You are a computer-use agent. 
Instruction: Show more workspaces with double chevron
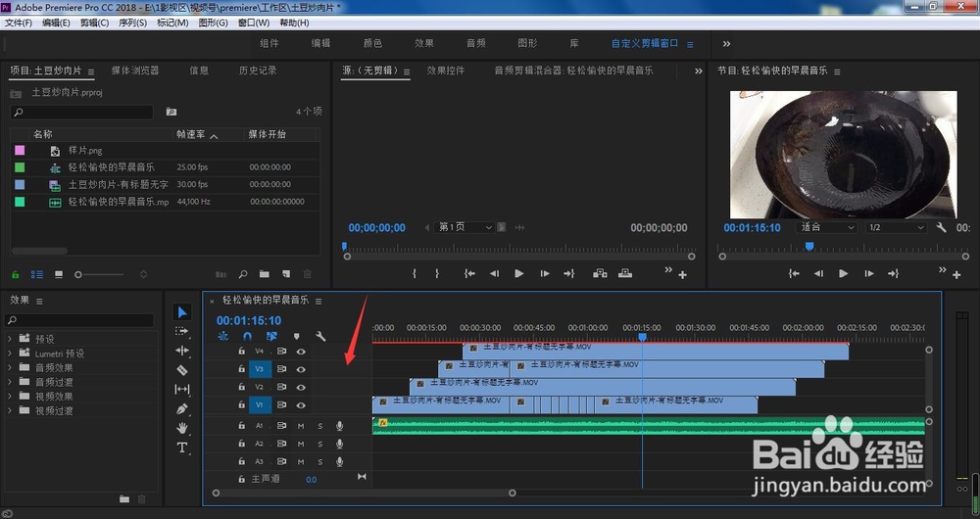[x=726, y=44]
